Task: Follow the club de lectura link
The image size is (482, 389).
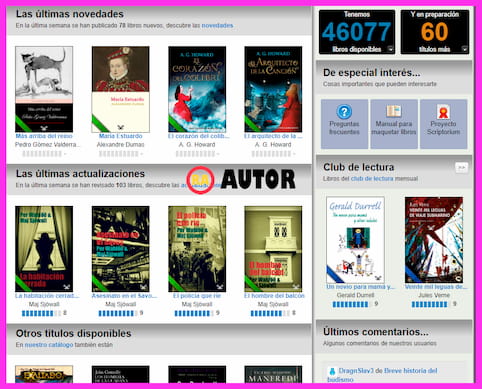Action: pos(372,179)
